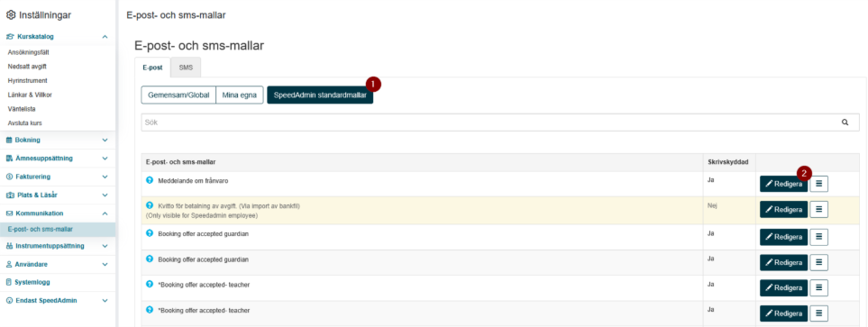Screen dimensions: 868x327
Task: Click help icon beside Kvitto för betalning
Action: coord(149,205)
